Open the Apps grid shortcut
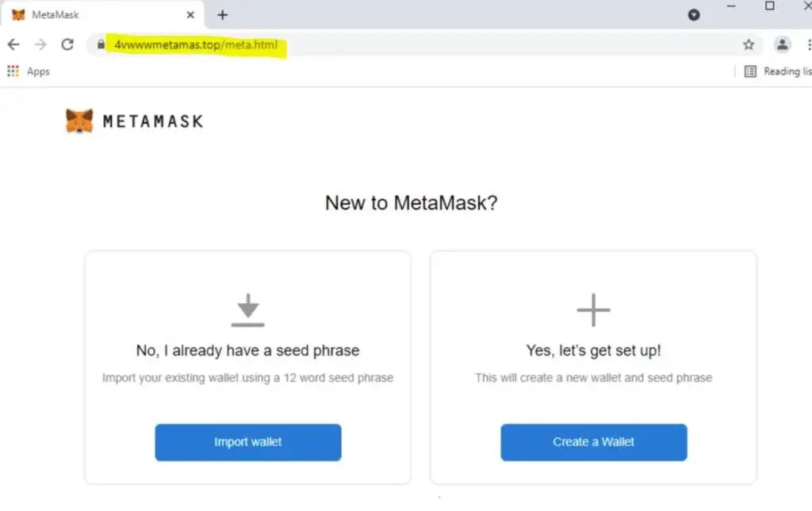812x511 pixels. tap(29, 71)
